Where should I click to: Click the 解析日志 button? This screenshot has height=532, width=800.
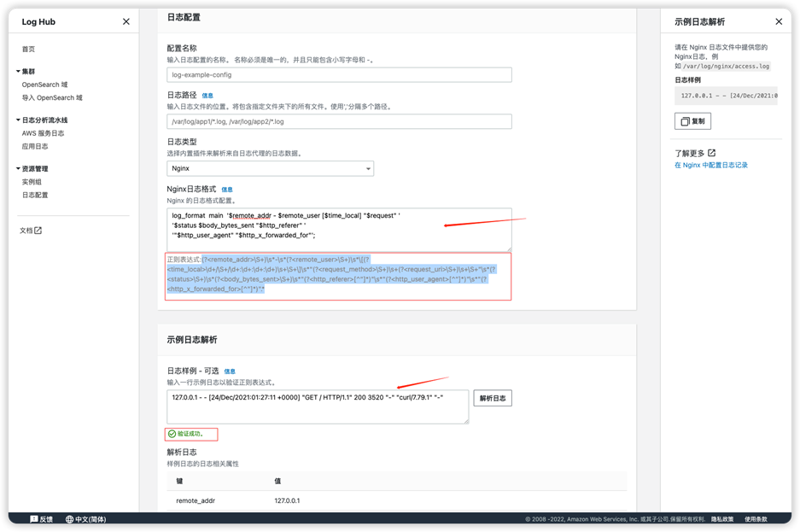(x=493, y=399)
